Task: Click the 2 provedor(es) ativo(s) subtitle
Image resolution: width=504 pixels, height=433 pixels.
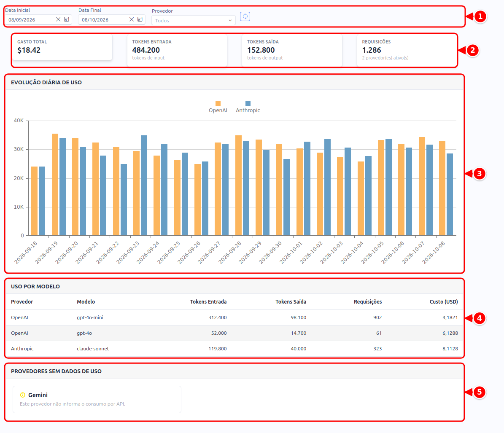Action: (385, 58)
